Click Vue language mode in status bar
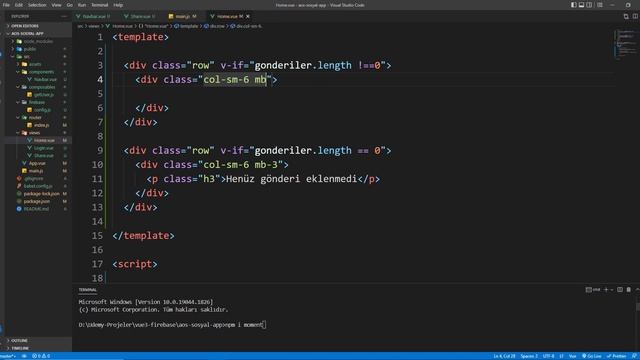640x360 pixels. tap(573, 356)
